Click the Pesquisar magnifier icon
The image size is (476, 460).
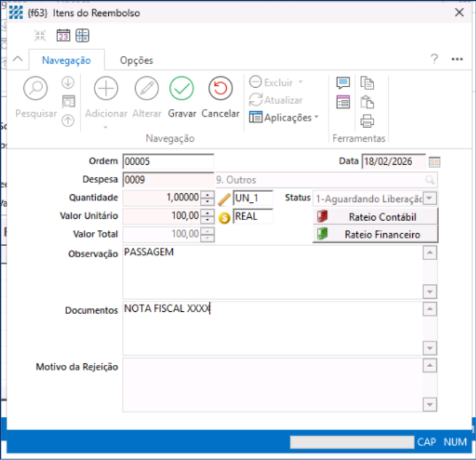tap(35, 89)
